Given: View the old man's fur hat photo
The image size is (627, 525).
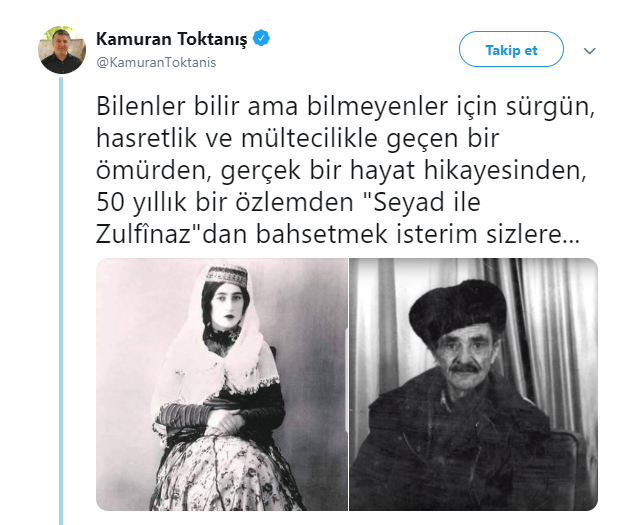Looking at the screenshot, I should click(473, 384).
